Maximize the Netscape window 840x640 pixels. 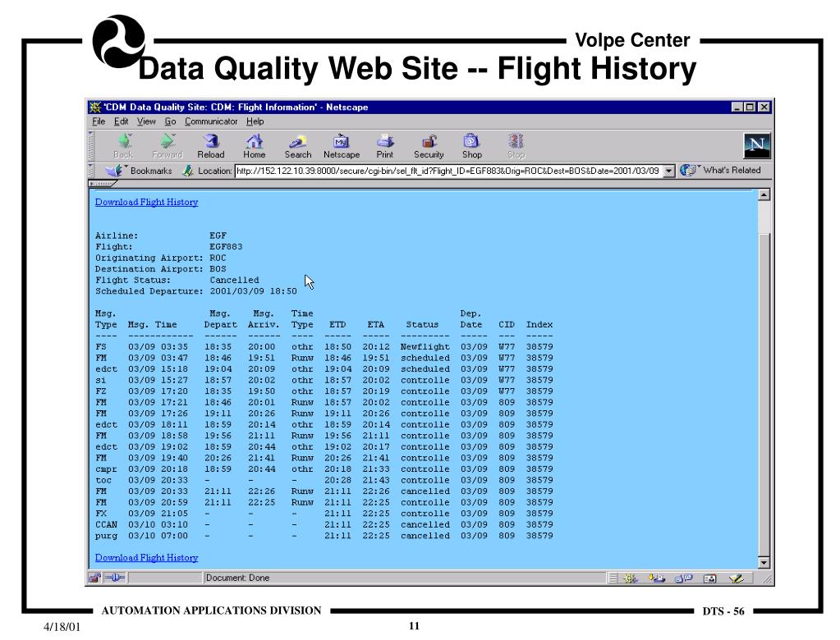(x=750, y=107)
